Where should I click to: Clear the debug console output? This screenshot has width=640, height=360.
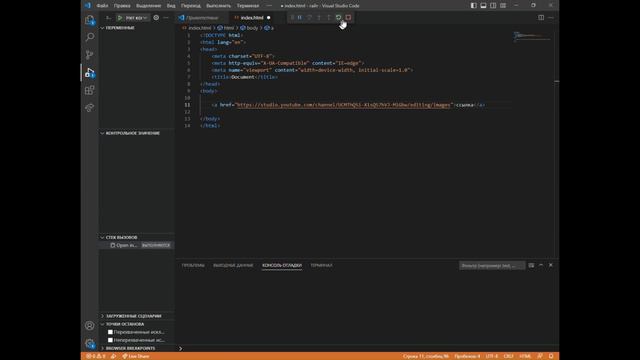pyautogui.click(x=531, y=265)
